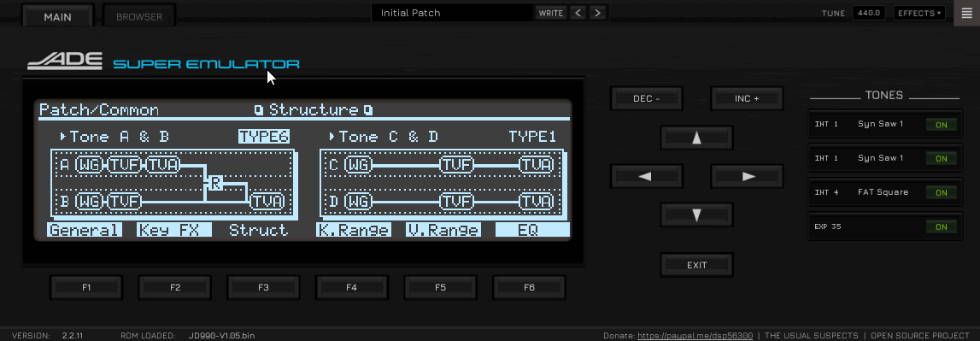Select Tone B TVA block
This screenshot has width=980, height=341.
tap(268, 202)
